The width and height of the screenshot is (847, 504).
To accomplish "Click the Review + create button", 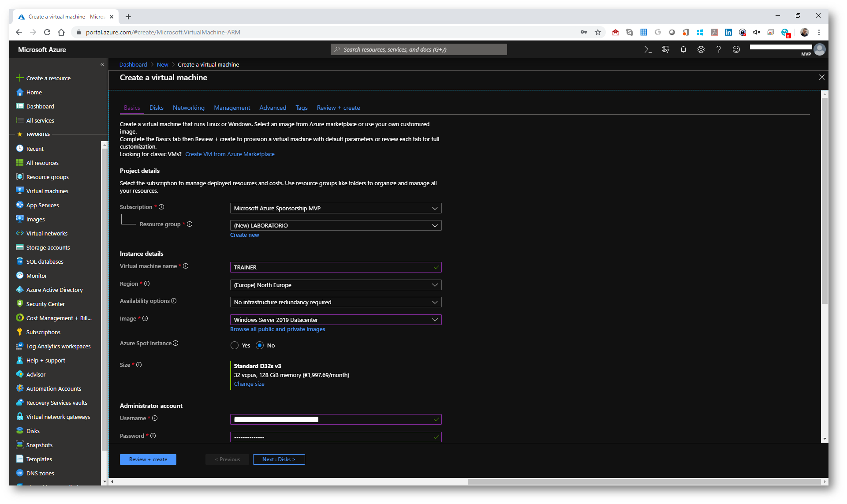I will pyautogui.click(x=148, y=459).
